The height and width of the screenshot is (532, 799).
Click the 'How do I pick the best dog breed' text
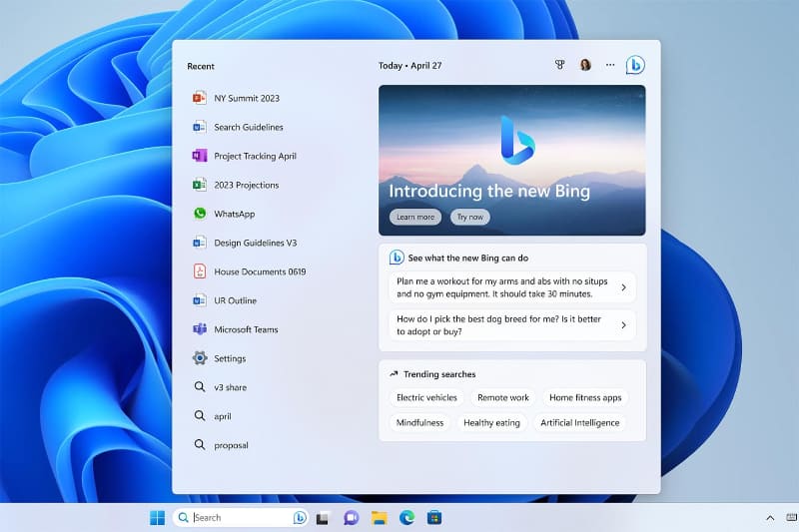498,325
